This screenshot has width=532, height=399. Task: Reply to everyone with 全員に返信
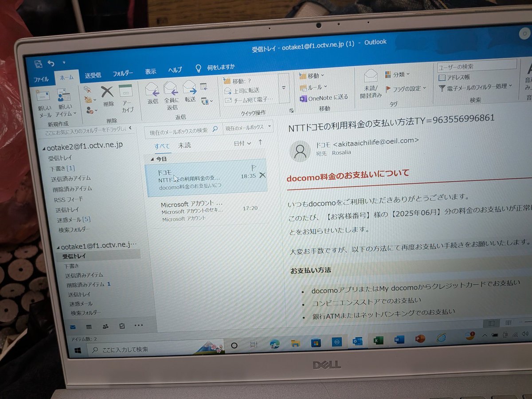point(171,96)
